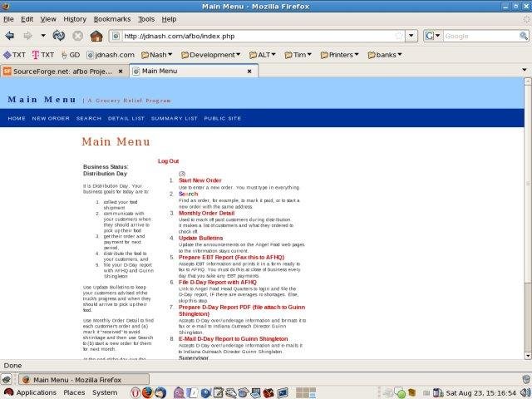Click the Start New Order link
Screen dimensions: 532x399
200,180
